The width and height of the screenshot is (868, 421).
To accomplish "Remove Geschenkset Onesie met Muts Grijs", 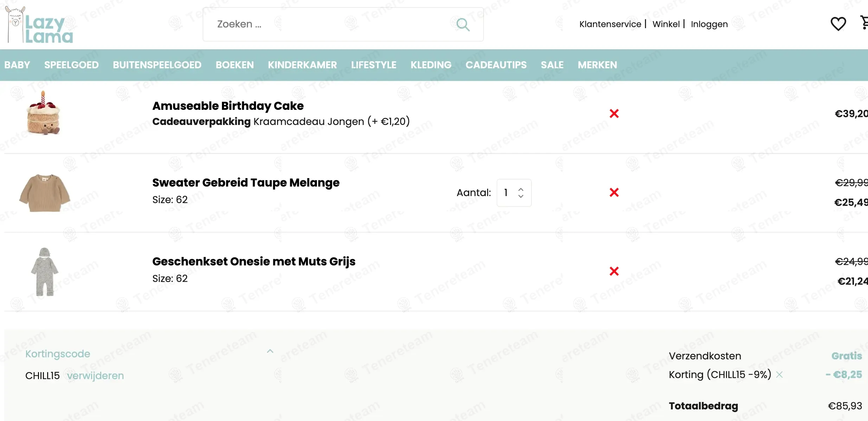I will [614, 271].
